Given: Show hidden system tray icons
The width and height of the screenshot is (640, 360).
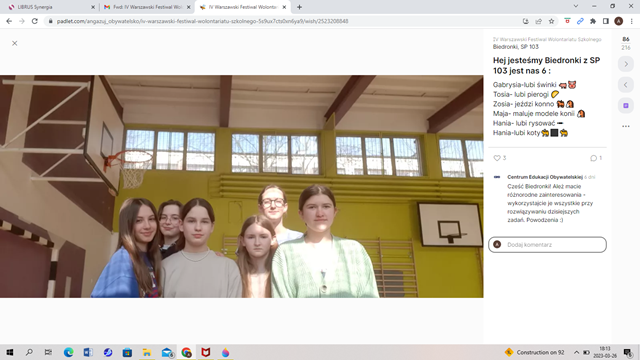Looking at the screenshot, I should tap(576, 352).
